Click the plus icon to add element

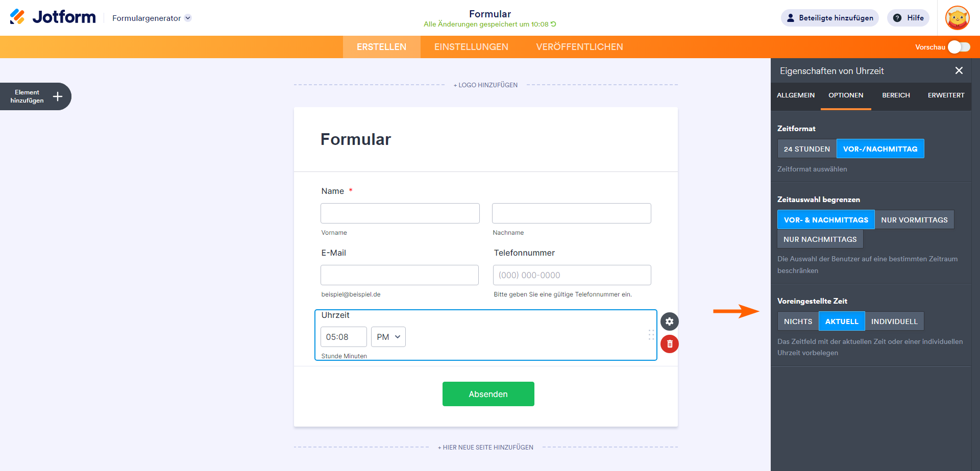click(58, 96)
